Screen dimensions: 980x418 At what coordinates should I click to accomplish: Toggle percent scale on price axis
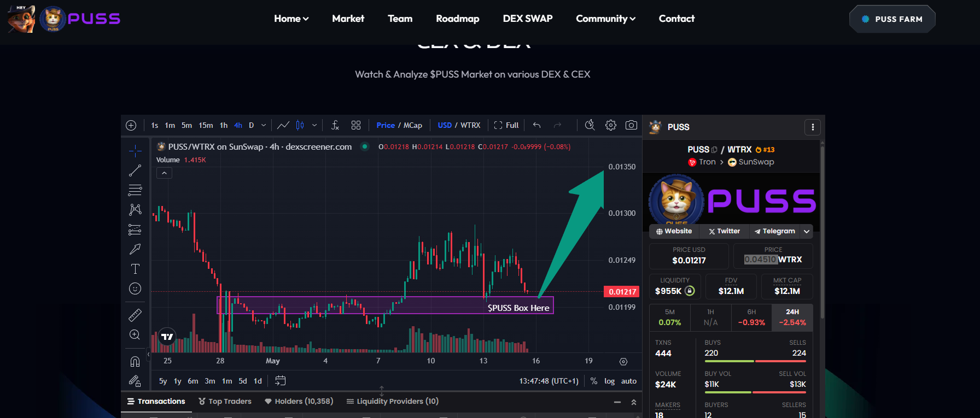[x=594, y=381]
